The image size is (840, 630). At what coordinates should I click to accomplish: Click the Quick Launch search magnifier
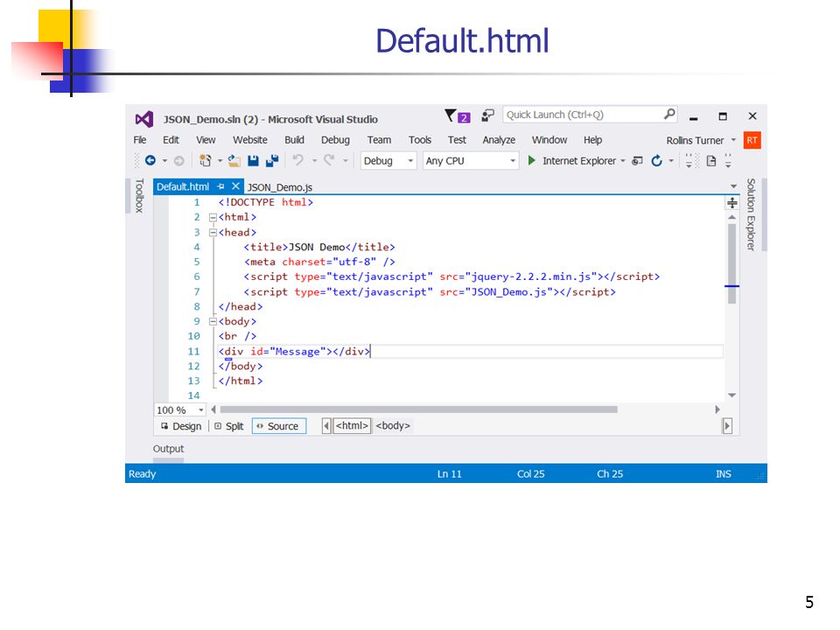tap(669, 114)
